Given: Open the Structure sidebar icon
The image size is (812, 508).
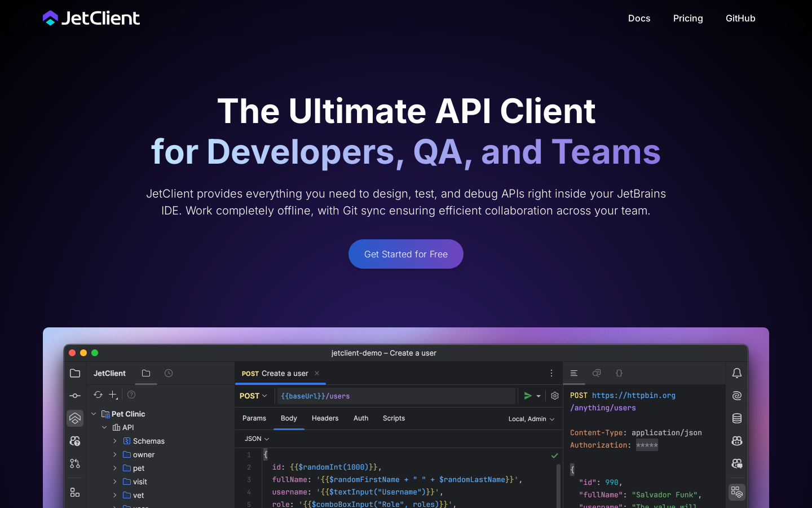Looking at the screenshot, I should coord(75,492).
